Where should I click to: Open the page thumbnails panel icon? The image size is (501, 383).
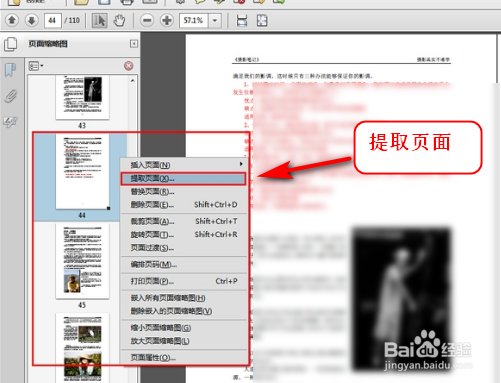11,44
